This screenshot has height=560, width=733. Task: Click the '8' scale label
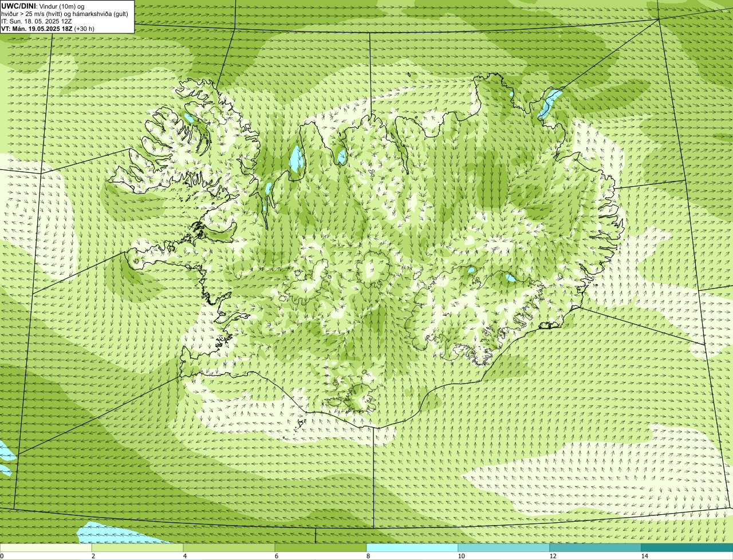(x=368, y=556)
